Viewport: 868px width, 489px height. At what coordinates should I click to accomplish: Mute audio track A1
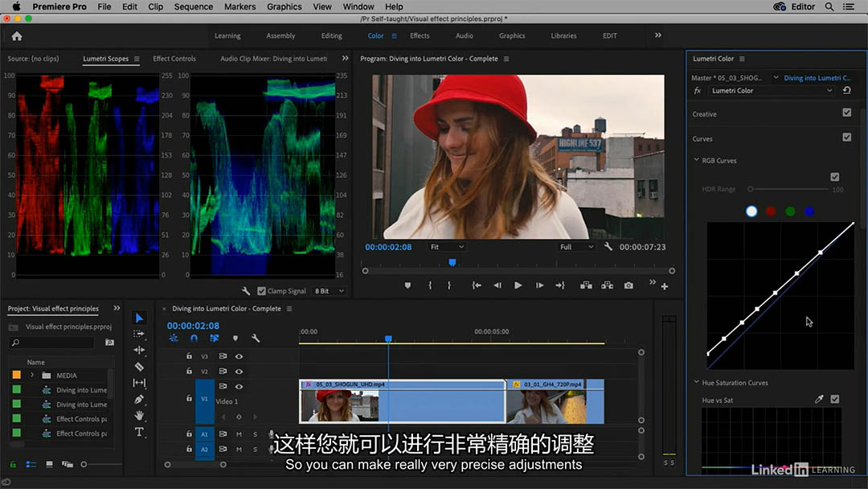coord(239,434)
